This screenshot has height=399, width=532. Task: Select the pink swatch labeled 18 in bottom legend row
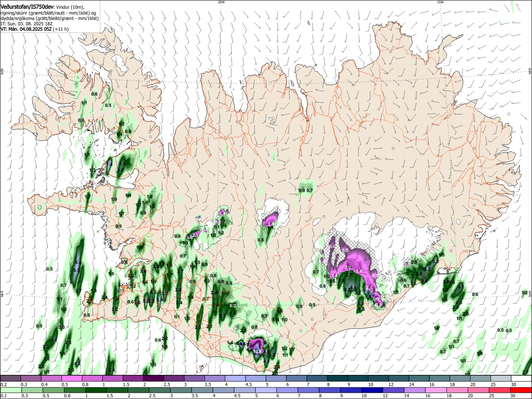456,390
